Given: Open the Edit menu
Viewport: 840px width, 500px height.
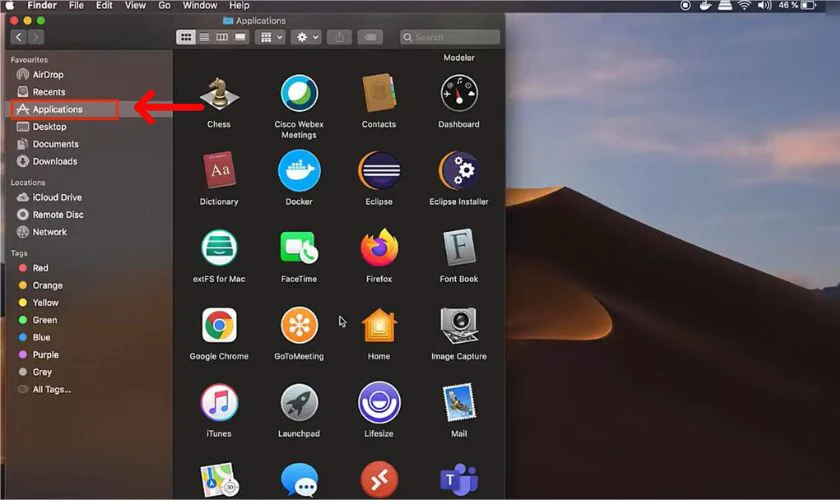Looking at the screenshot, I should [x=104, y=5].
